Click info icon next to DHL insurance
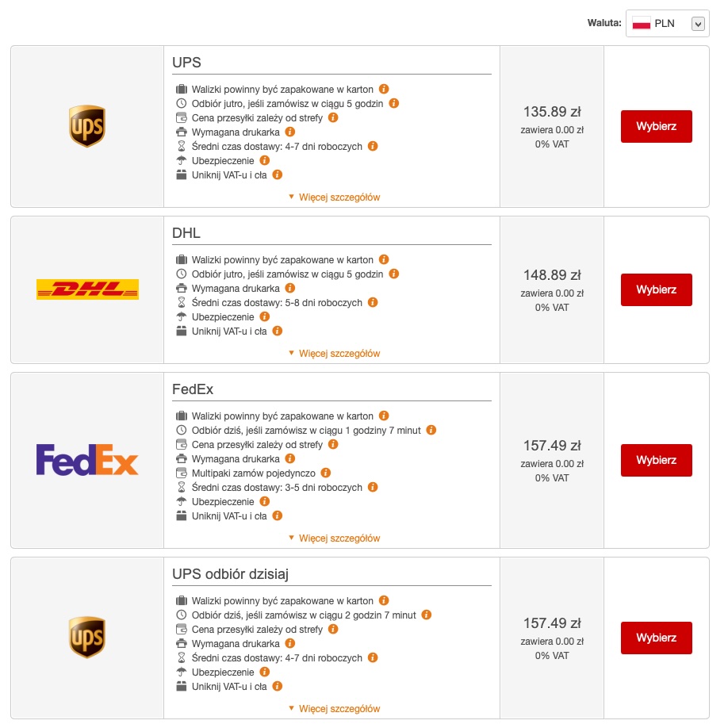Screen dimensions: 728x728 [265, 316]
